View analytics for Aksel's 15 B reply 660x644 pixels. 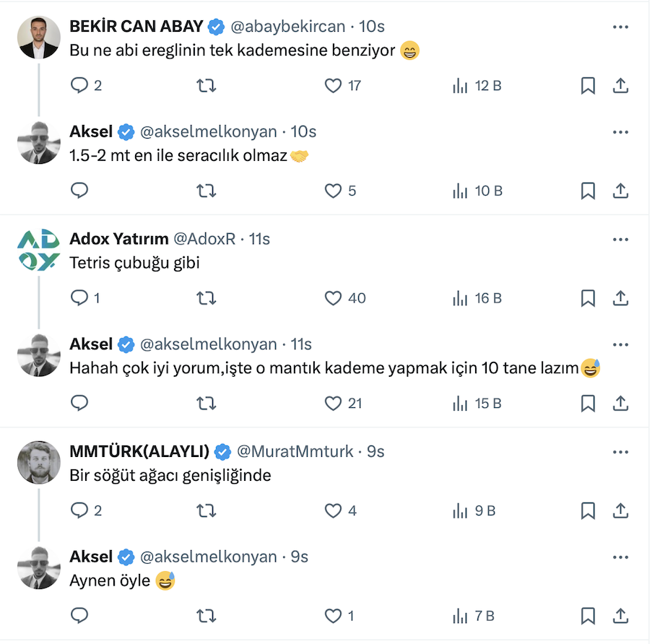[459, 404]
